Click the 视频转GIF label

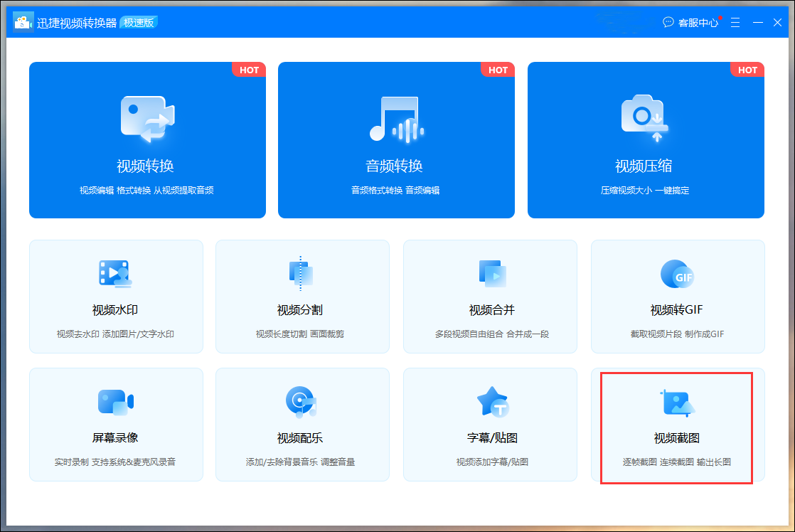pyautogui.click(x=677, y=310)
